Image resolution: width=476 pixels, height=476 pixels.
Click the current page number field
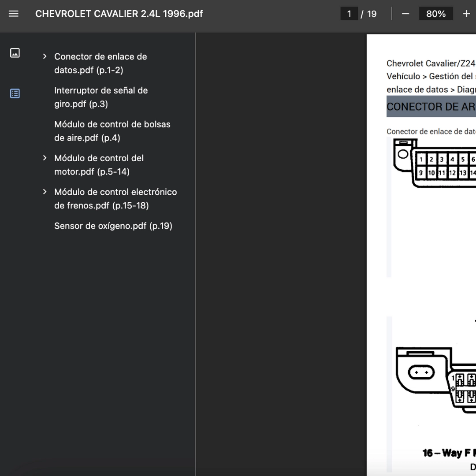349,14
